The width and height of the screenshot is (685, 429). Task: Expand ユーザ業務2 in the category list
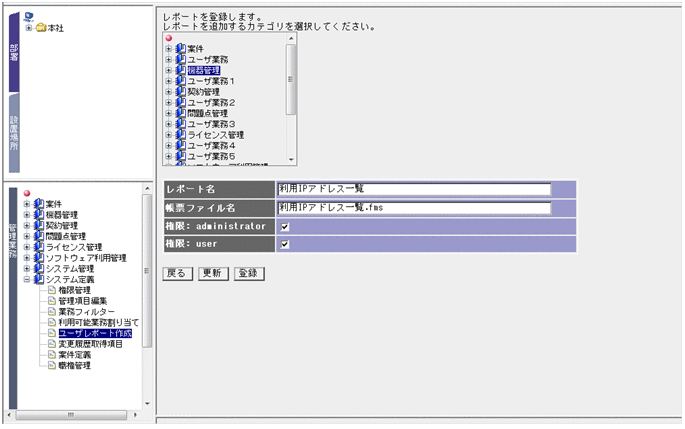[x=169, y=102]
